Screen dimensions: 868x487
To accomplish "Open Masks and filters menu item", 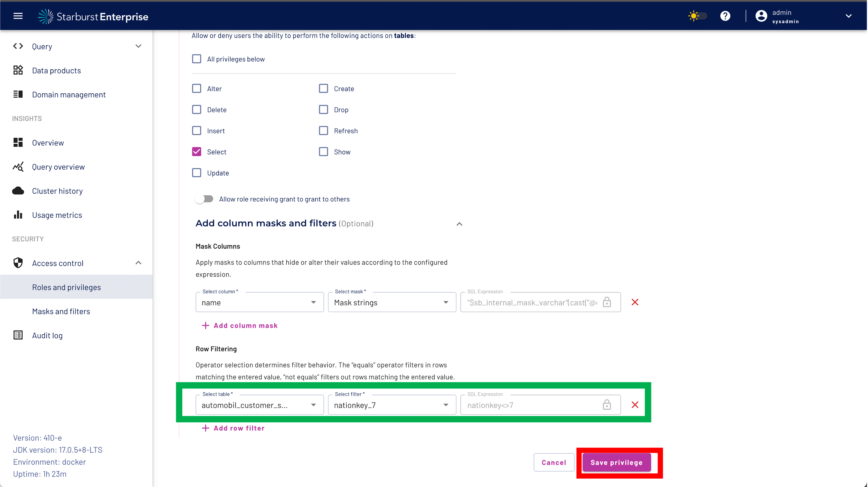I will point(61,311).
